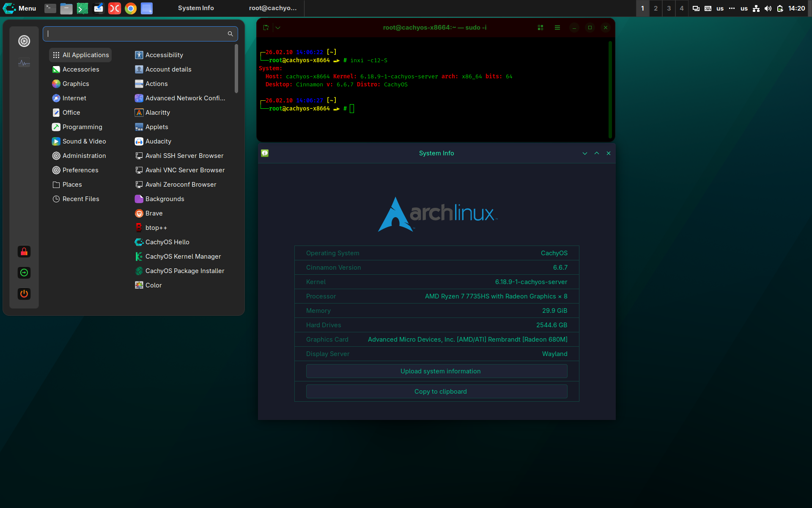Switch to workspace 3
Viewport: 812px width, 508px height.
669,8
